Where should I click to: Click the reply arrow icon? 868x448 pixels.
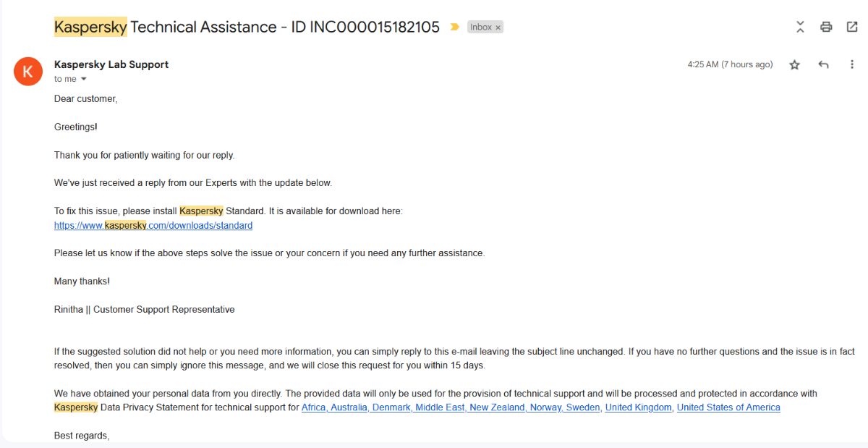click(x=823, y=65)
